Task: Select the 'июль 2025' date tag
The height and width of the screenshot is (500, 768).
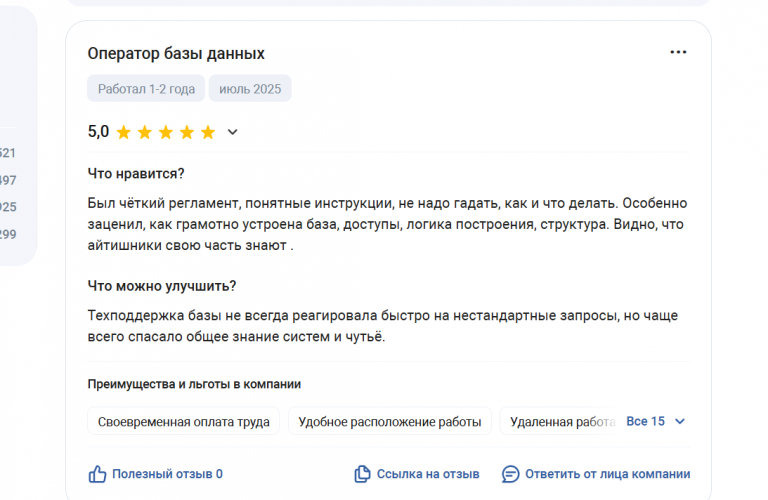Action: click(250, 89)
